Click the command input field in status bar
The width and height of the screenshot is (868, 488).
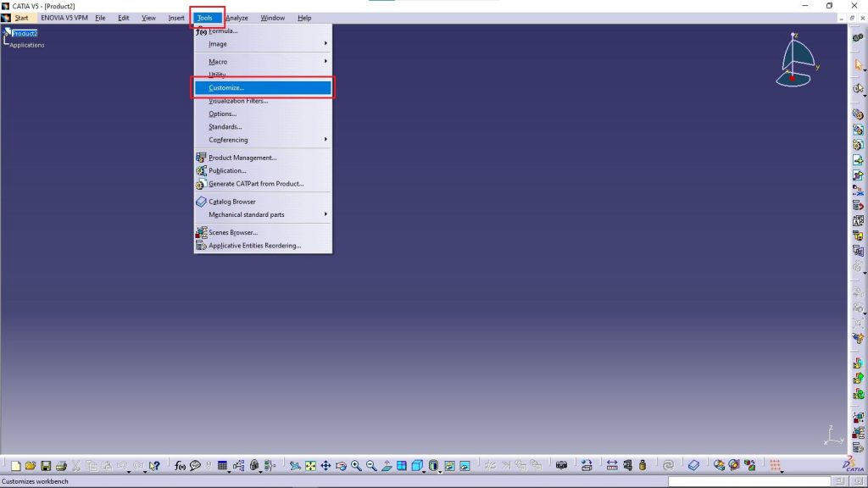tap(749, 481)
